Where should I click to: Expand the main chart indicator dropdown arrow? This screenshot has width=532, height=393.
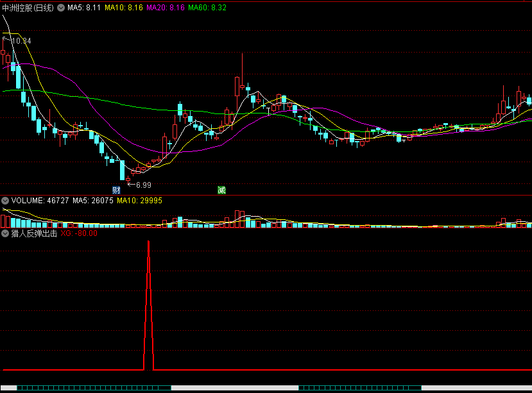coord(61,8)
